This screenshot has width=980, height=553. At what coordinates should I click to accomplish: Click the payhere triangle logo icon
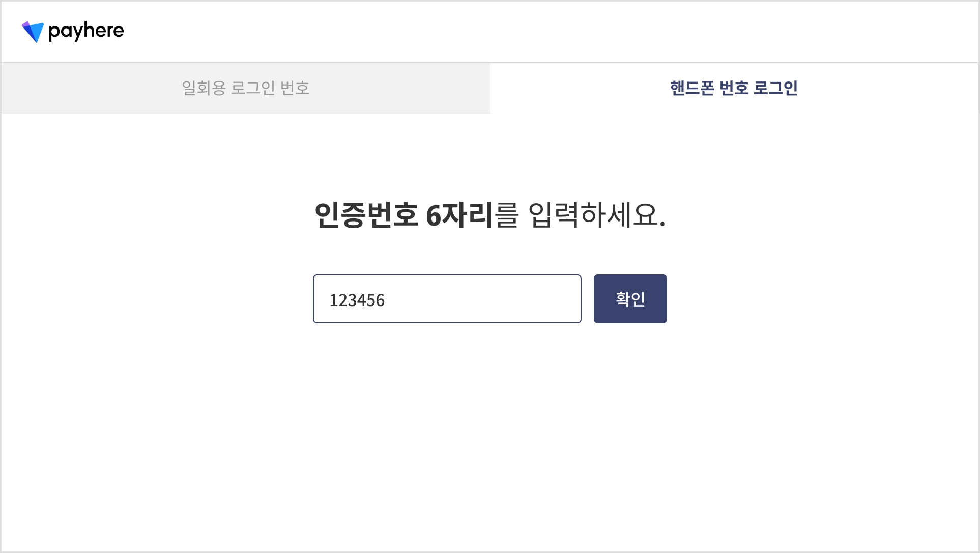[33, 32]
